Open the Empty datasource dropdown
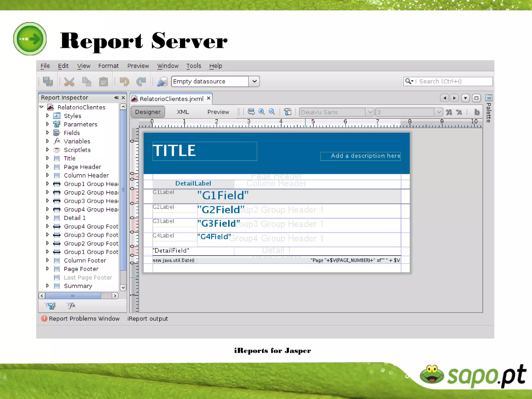 (x=254, y=81)
